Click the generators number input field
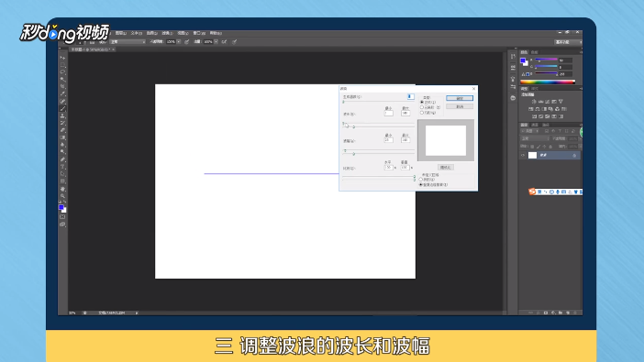The width and height of the screenshot is (644, 362). 410,96
